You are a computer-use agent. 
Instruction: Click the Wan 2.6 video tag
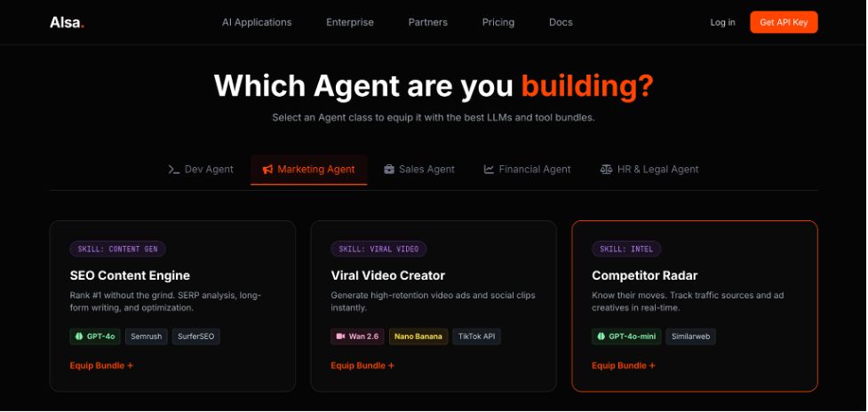(357, 337)
